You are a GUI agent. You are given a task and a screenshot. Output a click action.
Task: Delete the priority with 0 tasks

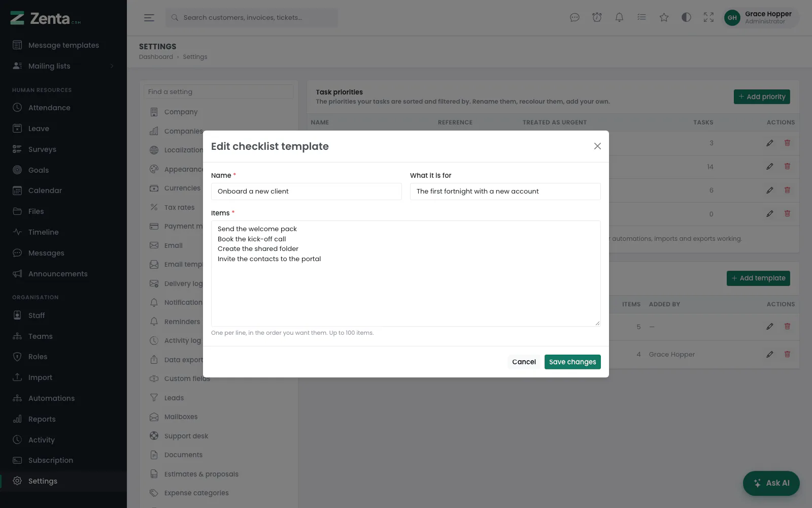[787, 214]
